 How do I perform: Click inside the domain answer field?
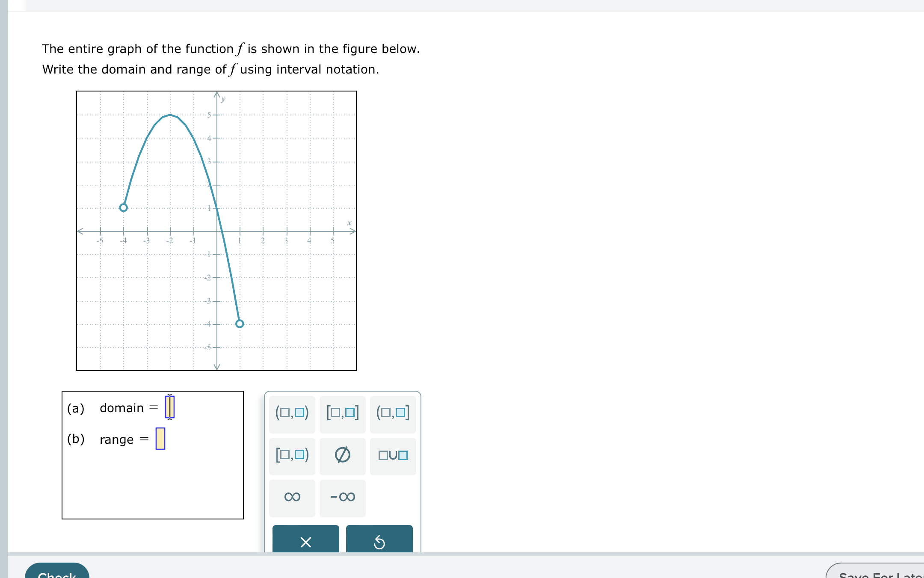click(x=170, y=407)
